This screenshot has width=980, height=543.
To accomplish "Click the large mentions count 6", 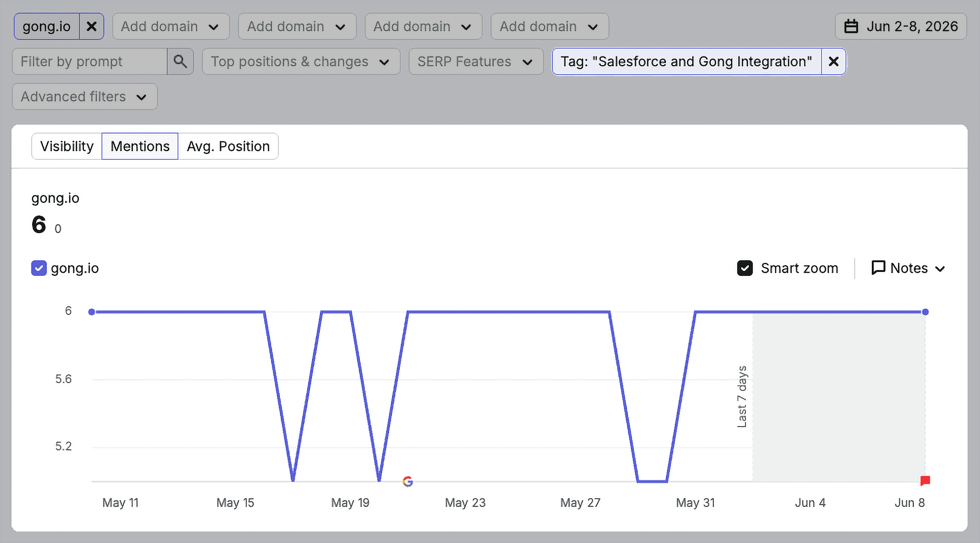I will [x=39, y=224].
